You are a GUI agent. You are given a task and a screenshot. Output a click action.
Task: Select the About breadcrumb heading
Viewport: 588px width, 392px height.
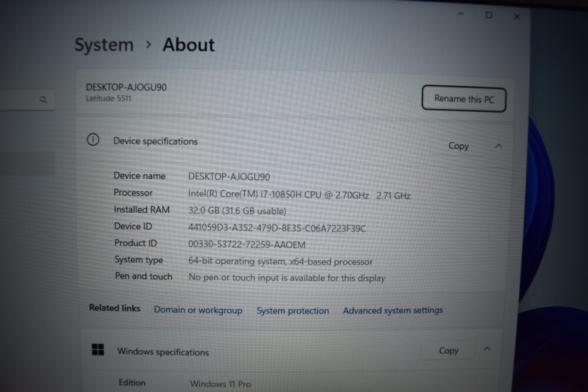click(x=189, y=45)
